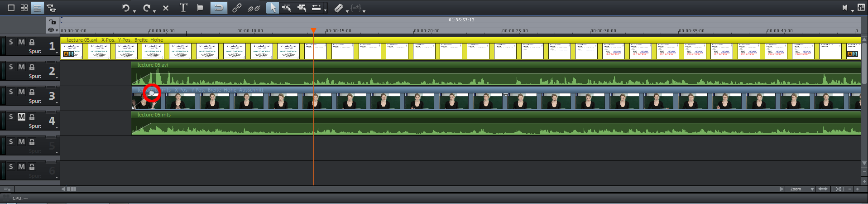Solo track 3
Screen dimensions: 868x204
point(11,92)
